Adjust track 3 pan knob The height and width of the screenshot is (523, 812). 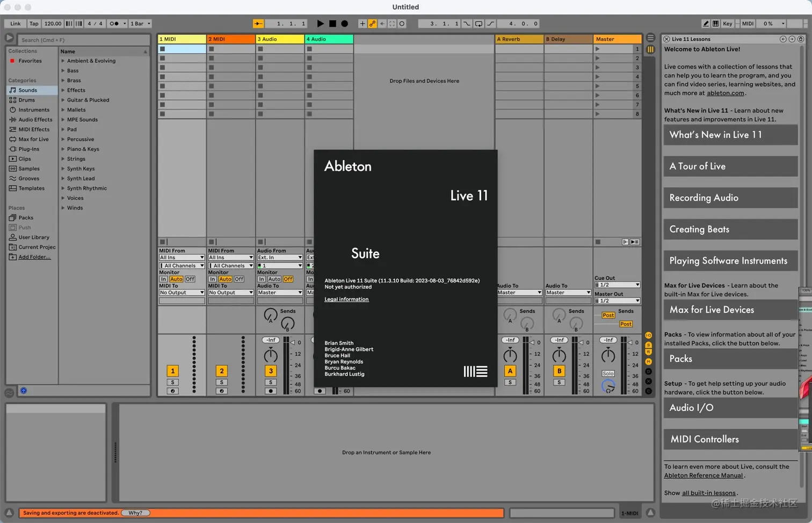pyautogui.click(x=271, y=355)
